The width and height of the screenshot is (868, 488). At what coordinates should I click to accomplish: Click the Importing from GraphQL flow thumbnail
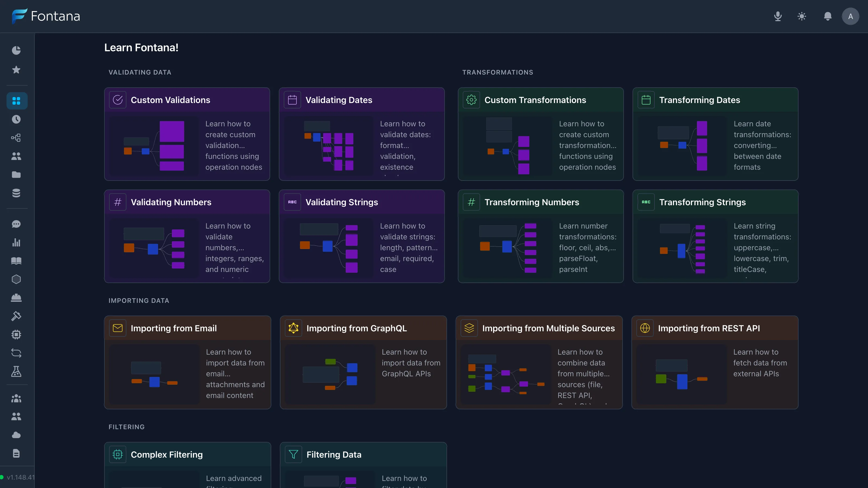pyautogui.click(x=330, y=374)
